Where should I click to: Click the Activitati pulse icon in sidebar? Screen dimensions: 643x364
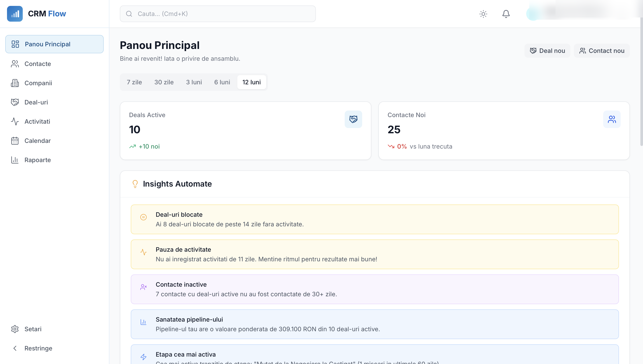pos(15,121)
